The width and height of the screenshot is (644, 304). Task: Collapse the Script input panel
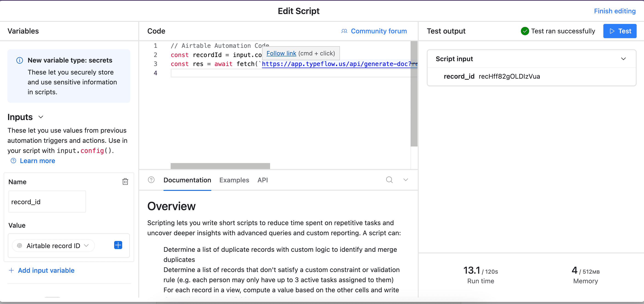pos(623,59)
